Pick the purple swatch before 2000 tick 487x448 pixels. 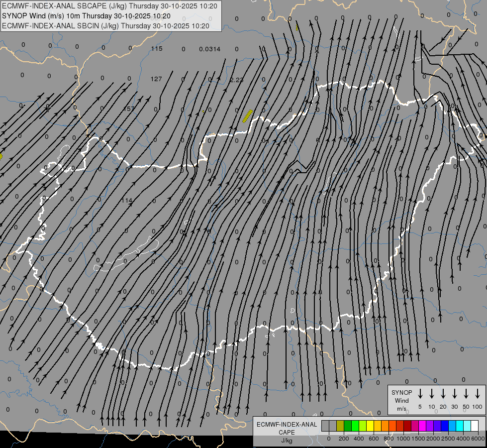(x=429, y=426)
